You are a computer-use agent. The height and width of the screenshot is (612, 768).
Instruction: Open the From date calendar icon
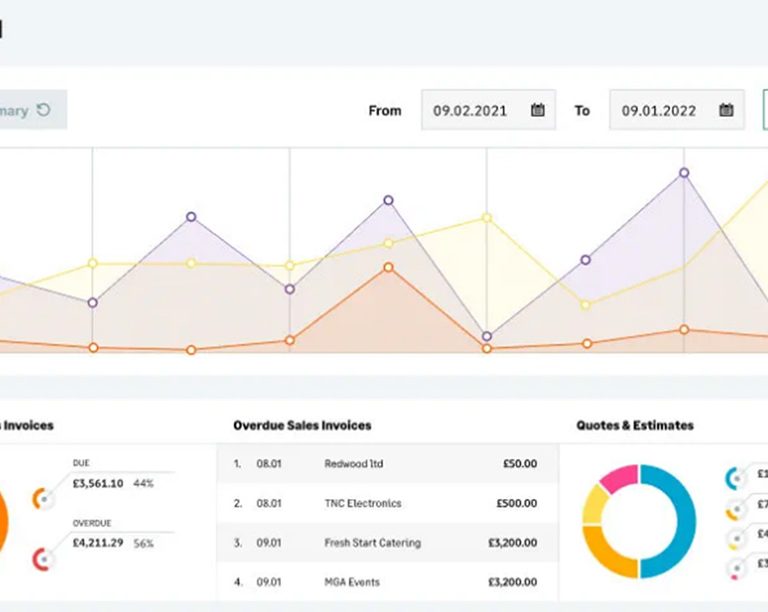538,110
